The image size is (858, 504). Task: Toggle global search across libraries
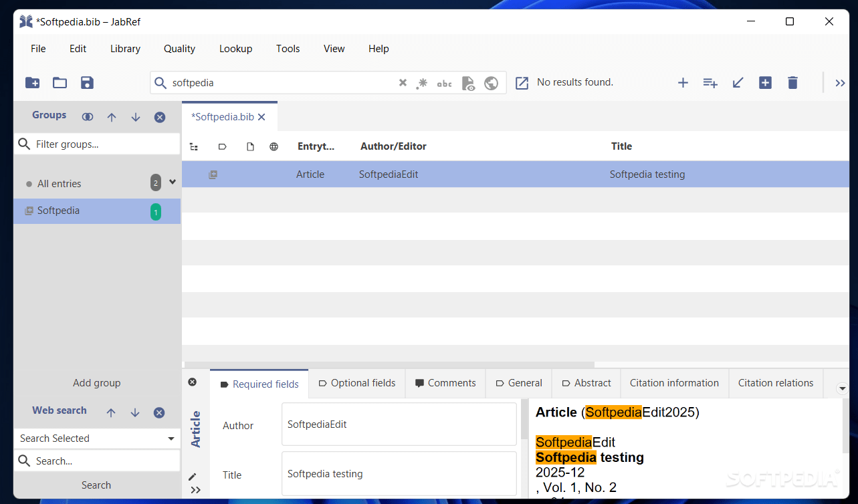[492, 83]
